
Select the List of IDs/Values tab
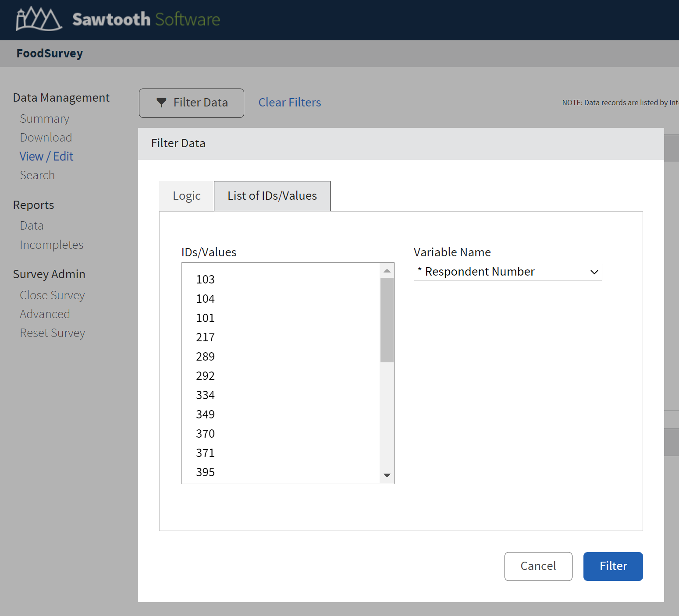point(272,196)
